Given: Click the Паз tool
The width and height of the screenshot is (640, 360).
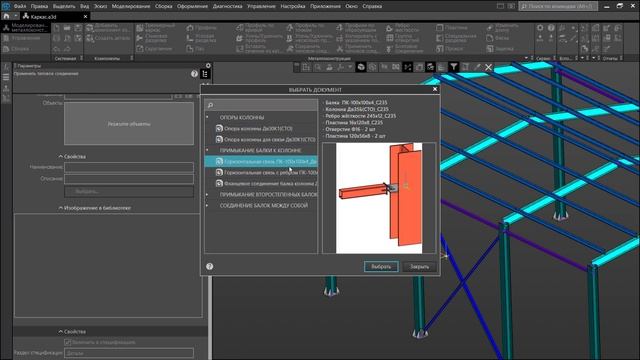Looking at the screenshot, I should click(196, 49).
